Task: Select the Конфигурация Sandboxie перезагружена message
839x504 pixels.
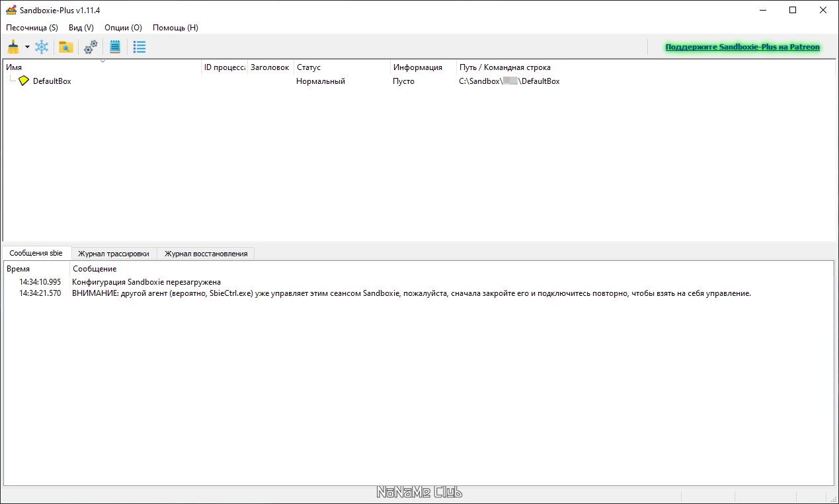Action: [146, 282]
